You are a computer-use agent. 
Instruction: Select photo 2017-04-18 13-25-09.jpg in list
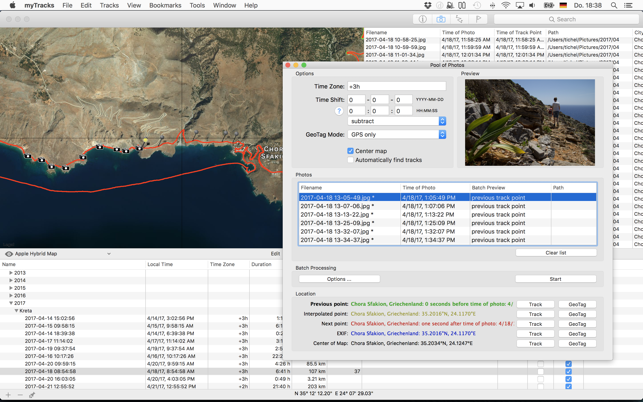coord(337,223)
